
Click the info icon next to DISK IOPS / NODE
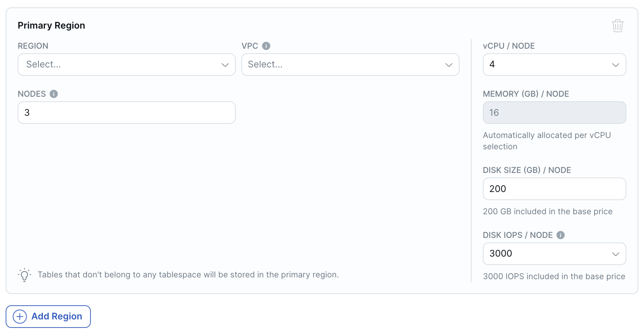561,235
